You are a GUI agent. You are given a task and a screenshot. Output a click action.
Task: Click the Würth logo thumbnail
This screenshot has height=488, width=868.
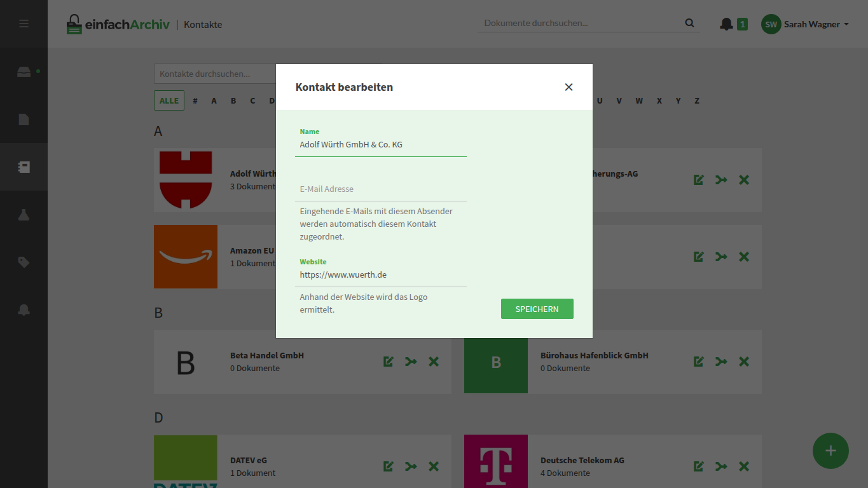186,180
